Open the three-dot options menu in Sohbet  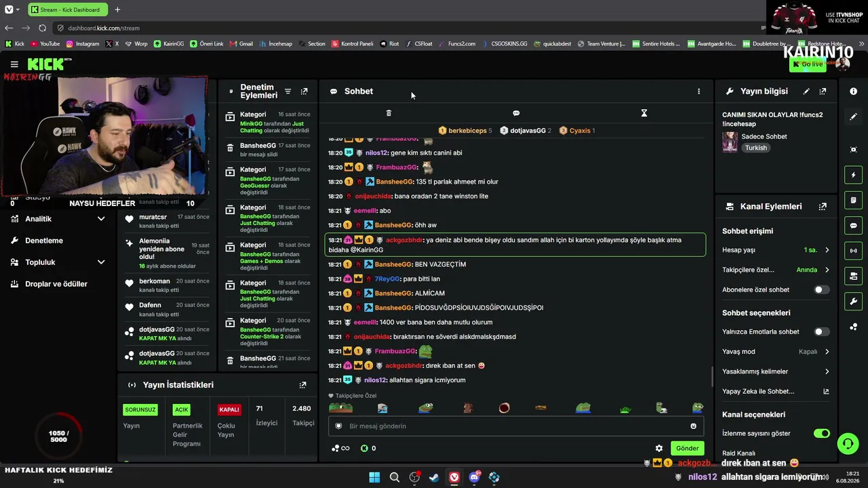pyautogui.click(x=698, y=91)
